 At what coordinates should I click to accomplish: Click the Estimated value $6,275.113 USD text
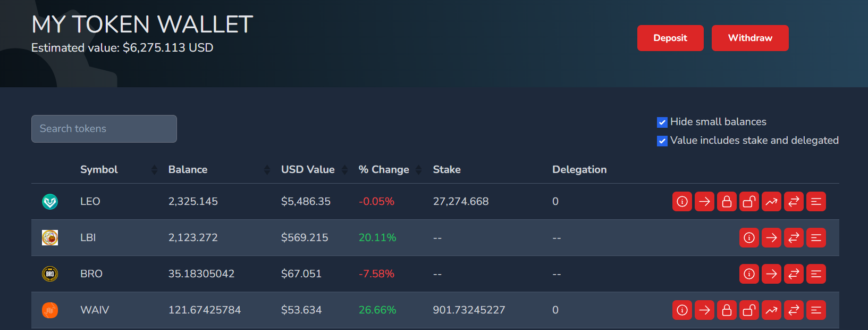tap(122, 48)
